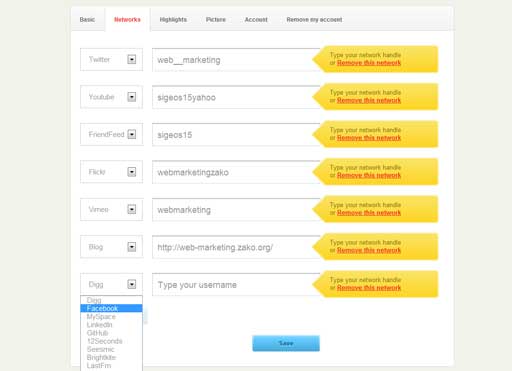512x371 pixels.
Task: Focus the web__marketing handle field
Action: pos(236,60)
